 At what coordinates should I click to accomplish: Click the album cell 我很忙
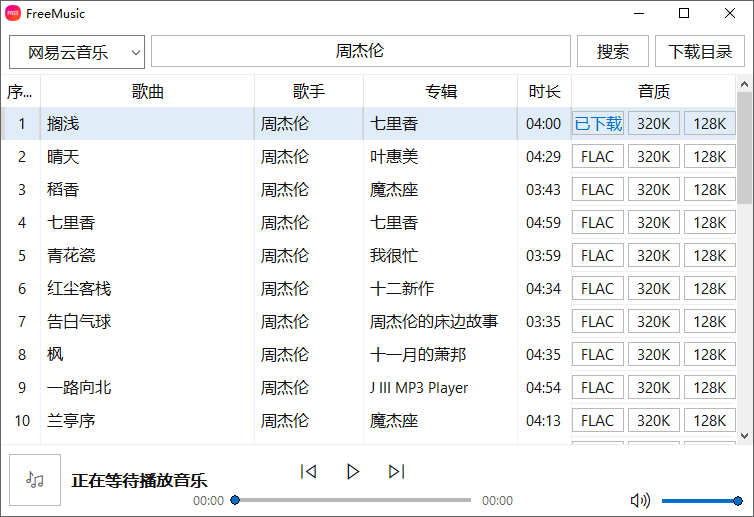(x=440, y=255)
